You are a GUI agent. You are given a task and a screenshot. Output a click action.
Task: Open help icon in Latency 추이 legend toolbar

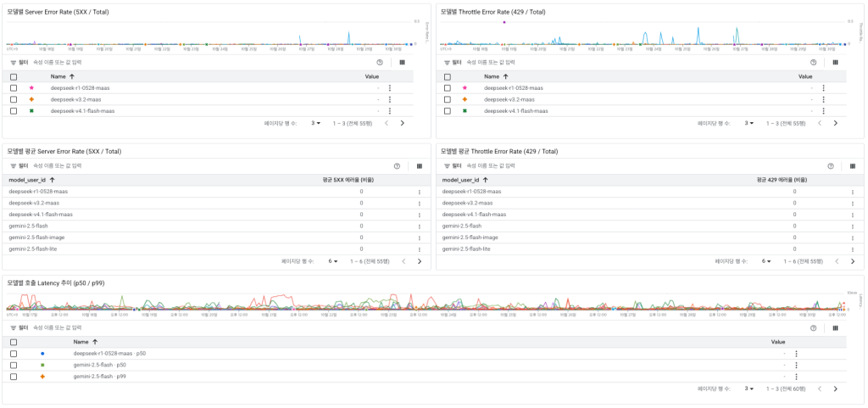(x=813, y=327)
